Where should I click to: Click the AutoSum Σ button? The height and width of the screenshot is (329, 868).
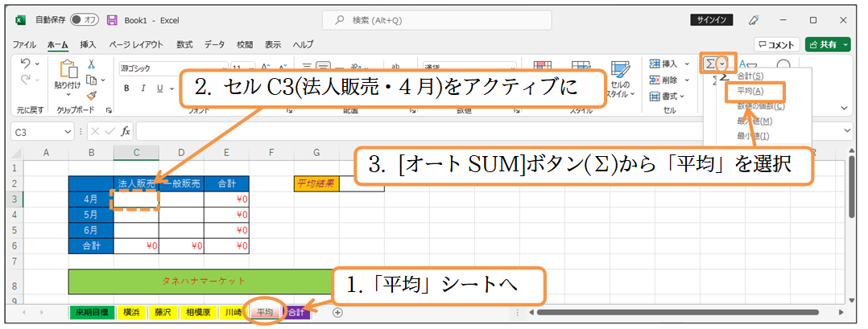click(x=709, y=64)
